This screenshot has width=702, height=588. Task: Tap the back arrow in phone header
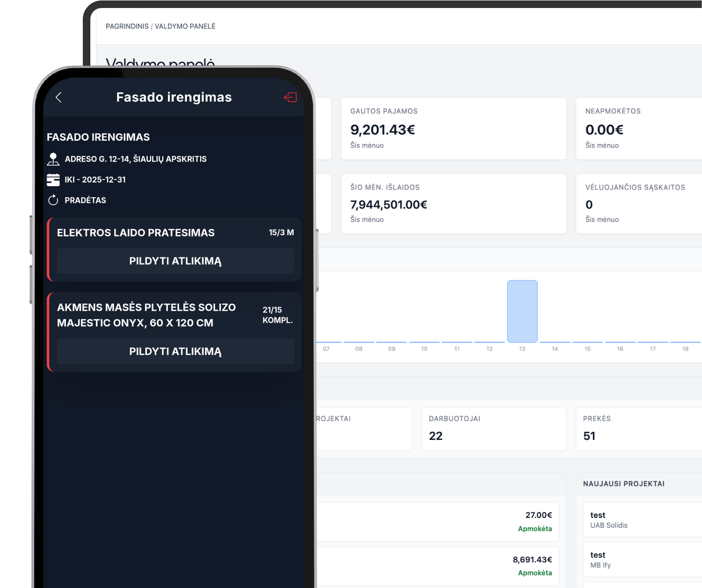tap(59, 97)
